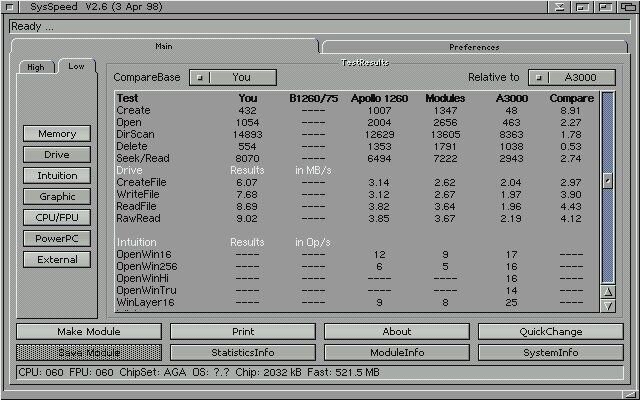The image size is (640, 400).
Task: Click the WriteFile row label
Action: click(x=138, y=194)
